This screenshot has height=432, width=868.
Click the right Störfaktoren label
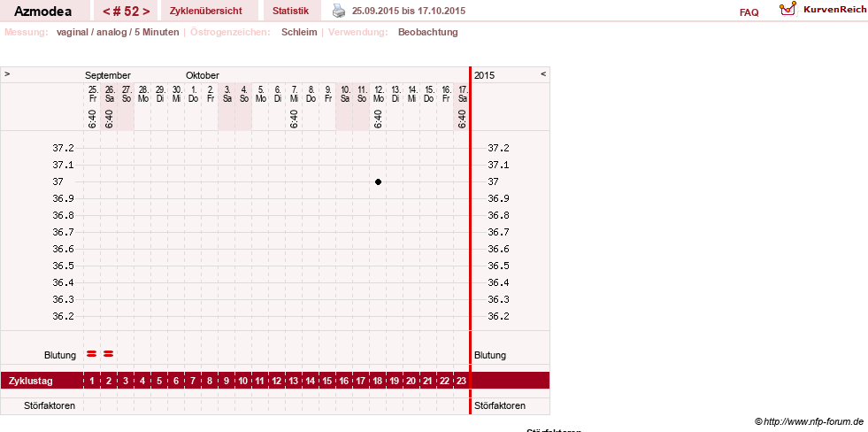tap(500, 406)
